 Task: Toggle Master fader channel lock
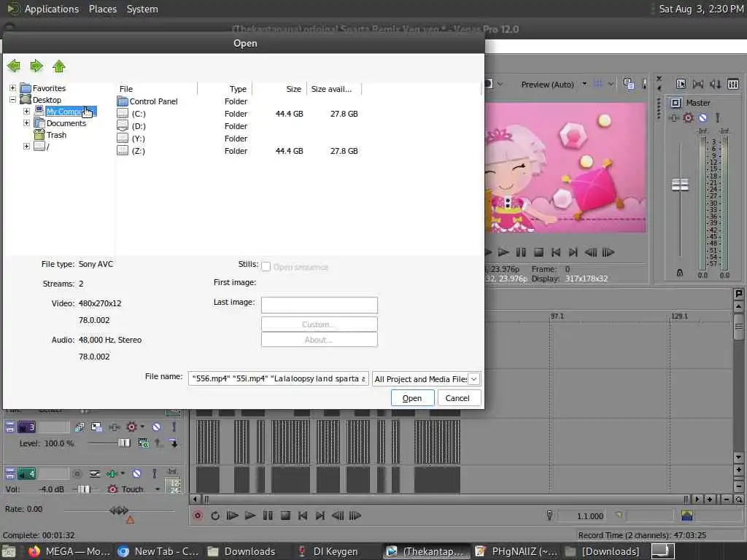coord(680,273)
